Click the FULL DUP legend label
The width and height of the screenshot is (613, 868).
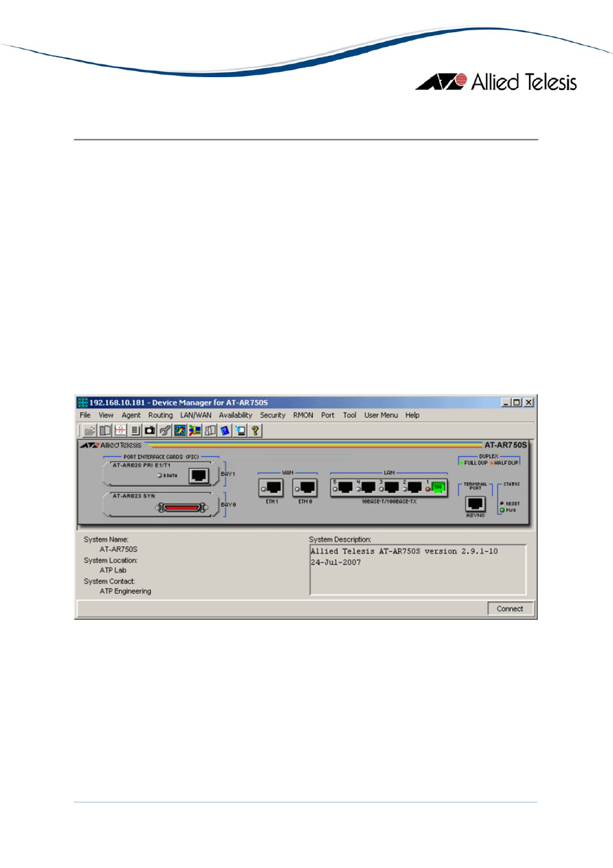click(476, 463)
